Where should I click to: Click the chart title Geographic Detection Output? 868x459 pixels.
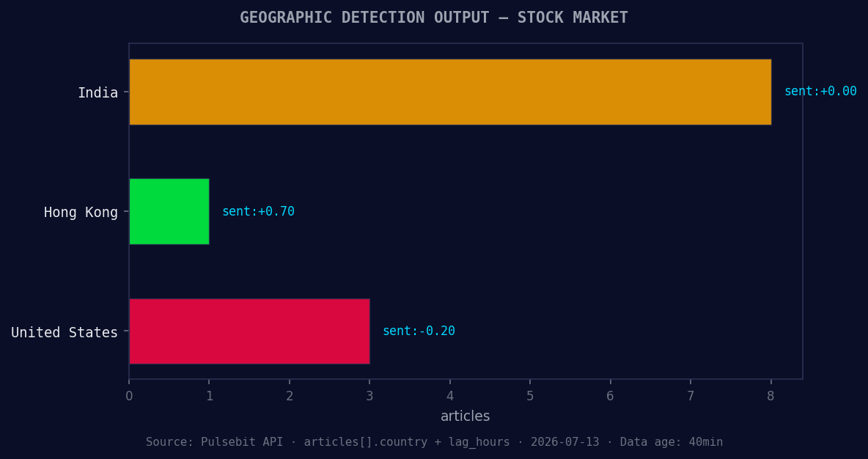(x=434, y=18)
